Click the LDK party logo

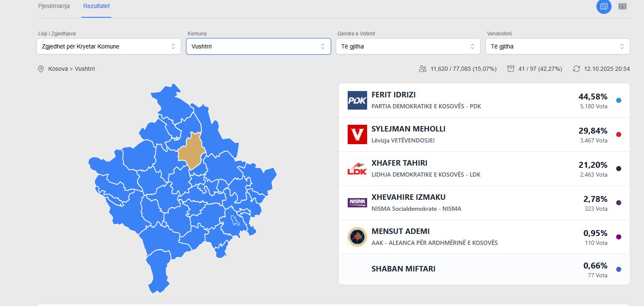(x=357, y=169)
